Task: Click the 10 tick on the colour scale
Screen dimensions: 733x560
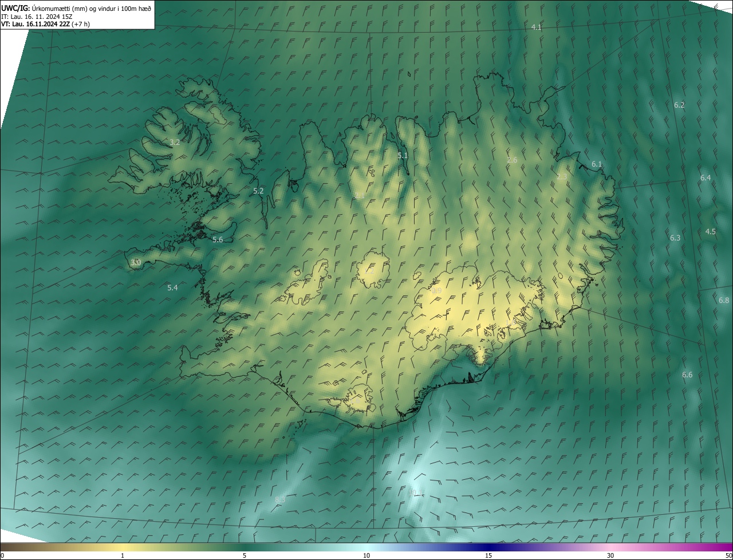Action: 366,555
